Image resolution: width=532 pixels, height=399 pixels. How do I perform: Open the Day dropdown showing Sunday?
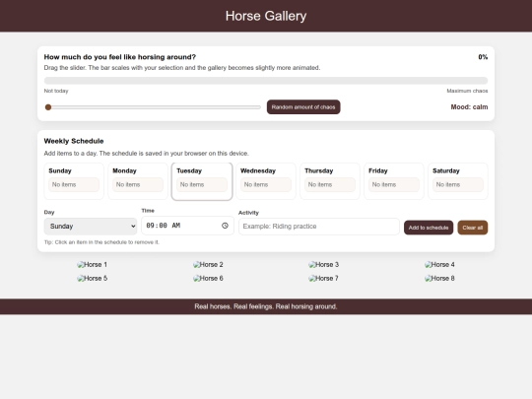(91, 227)
